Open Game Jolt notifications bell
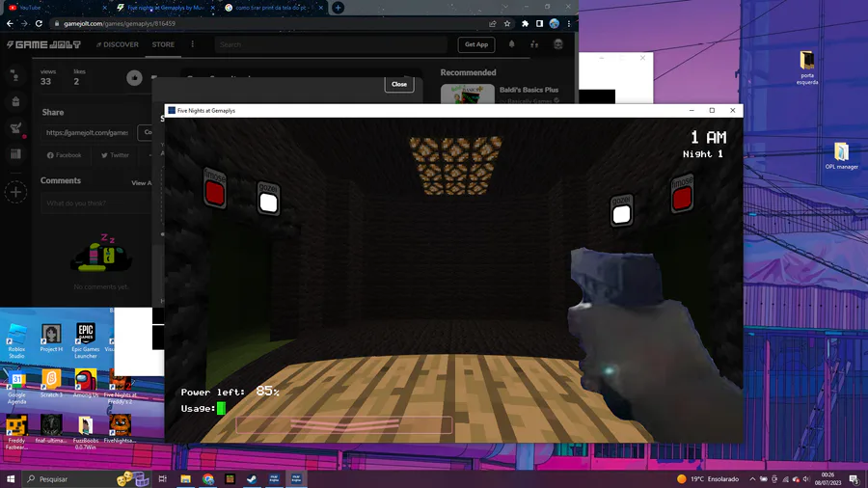868x488 pixels. [x=511, y=44]
